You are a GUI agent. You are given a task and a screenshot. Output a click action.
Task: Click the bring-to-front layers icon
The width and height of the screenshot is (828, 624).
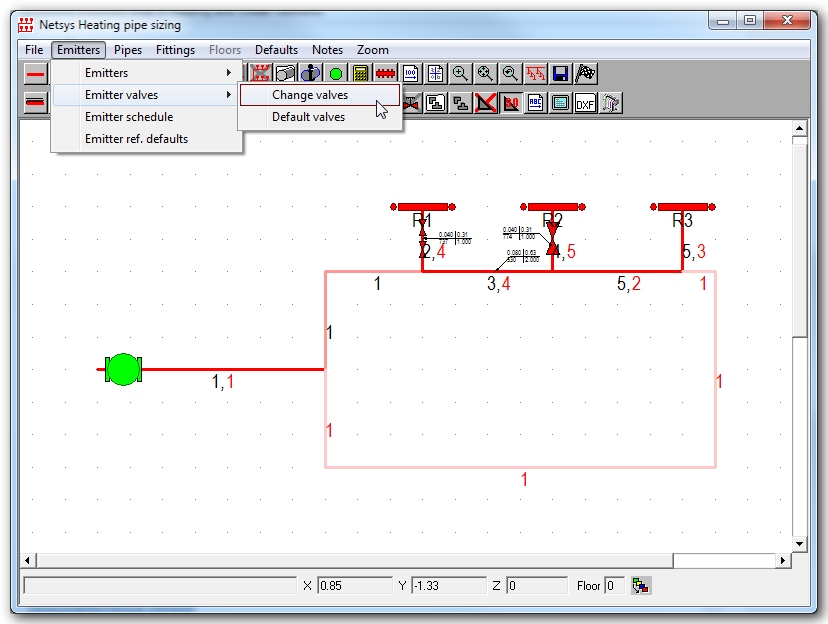[x=435, y=103]
